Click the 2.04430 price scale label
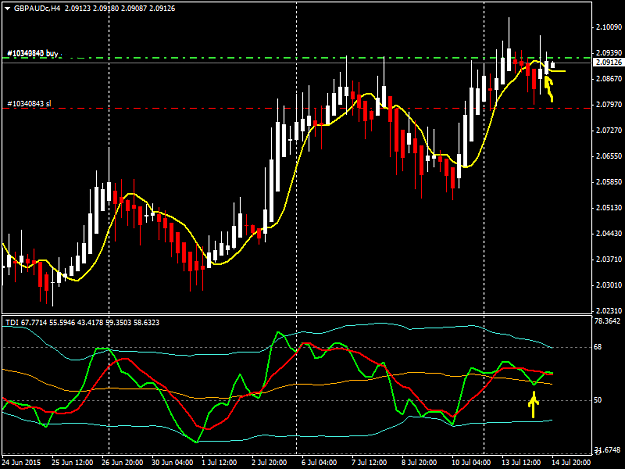 [608, 234]
